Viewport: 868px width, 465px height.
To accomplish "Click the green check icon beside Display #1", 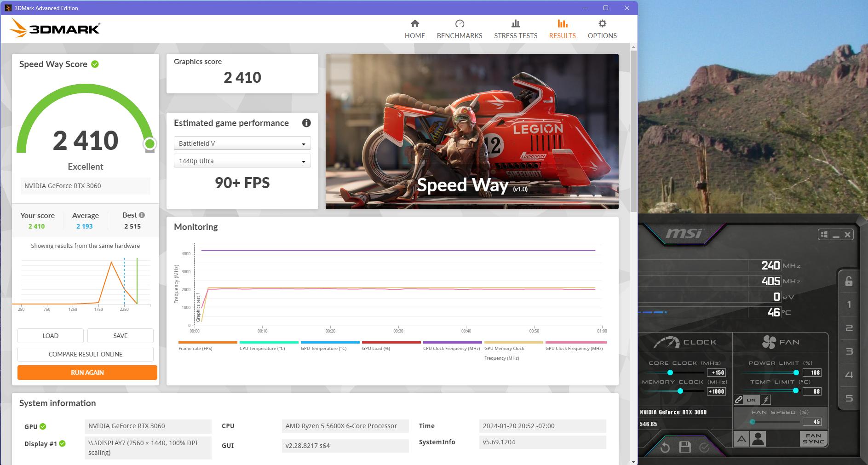I will [63, 443].
